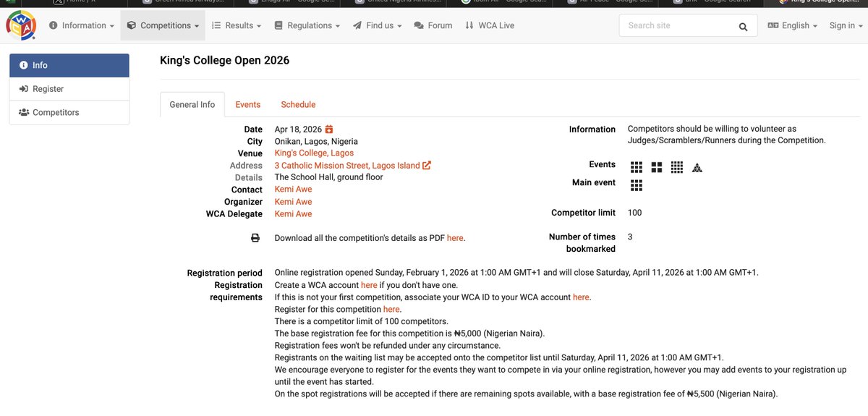The width and height of the screenshot is (868, 416).
Task: Click the external link icon after the address
Action: click(x=427, y=166)
